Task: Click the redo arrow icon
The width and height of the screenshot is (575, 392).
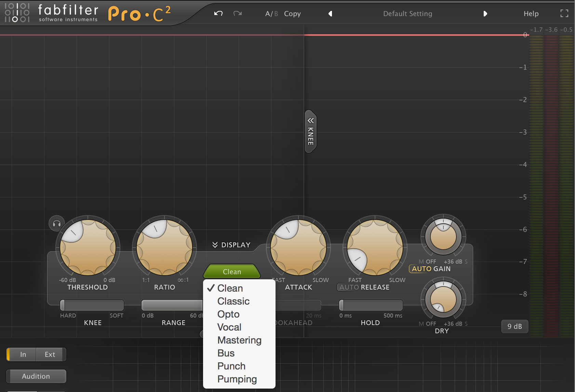Action: coord(238,14)
